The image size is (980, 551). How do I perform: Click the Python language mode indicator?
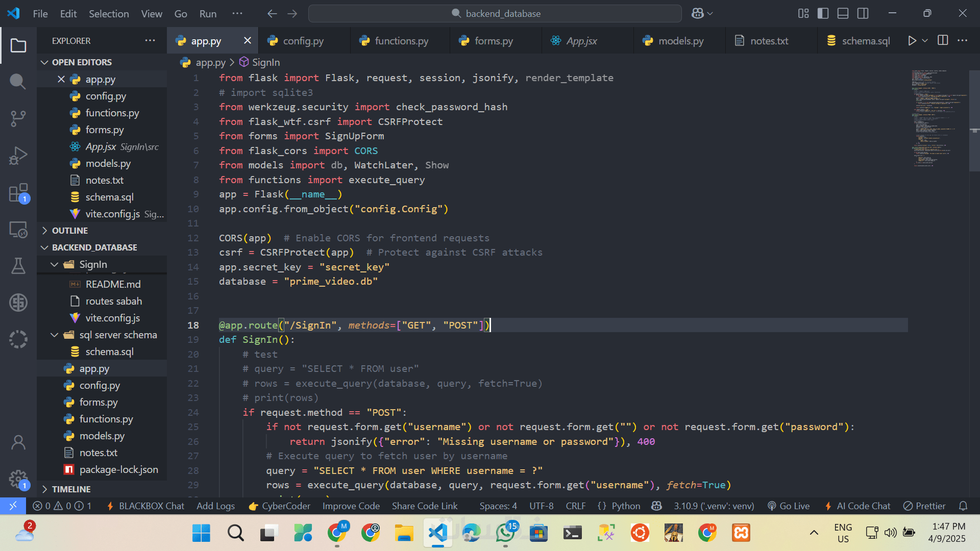(625, 506)
